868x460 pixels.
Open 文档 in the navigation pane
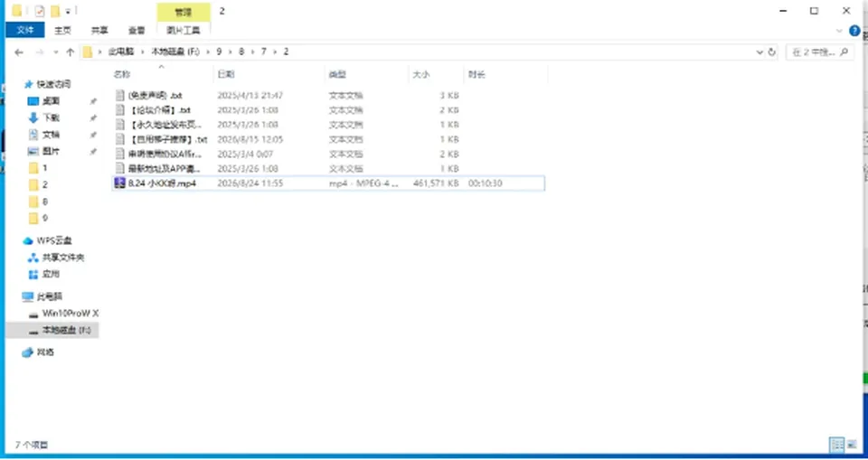click(51, 135)
